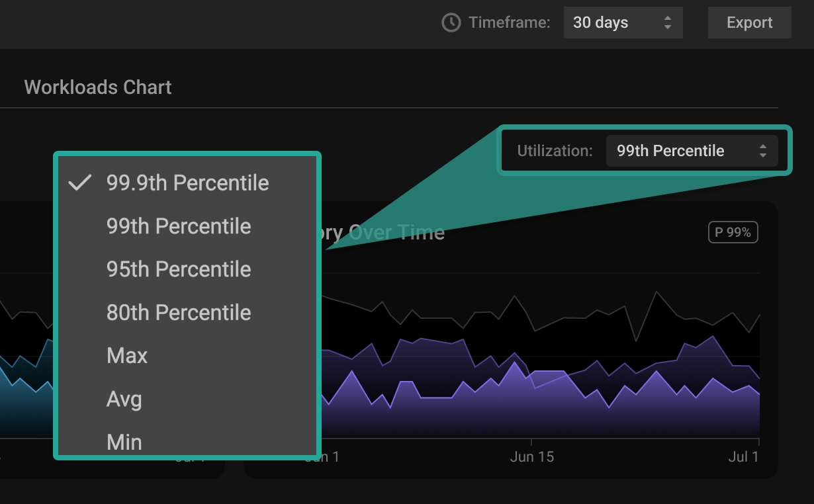Pick the Min option in menu
This screenshot has width=814, height=504.
(x=124, y=441)
